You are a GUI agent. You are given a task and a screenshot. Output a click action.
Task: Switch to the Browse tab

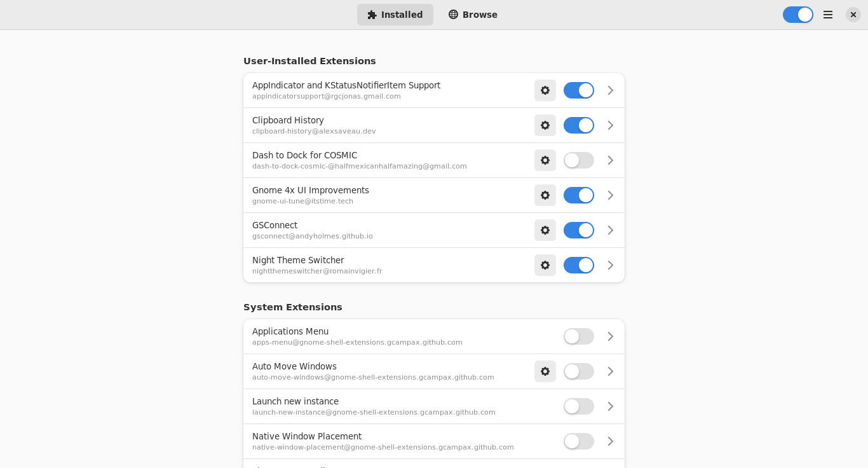point(473,15)
